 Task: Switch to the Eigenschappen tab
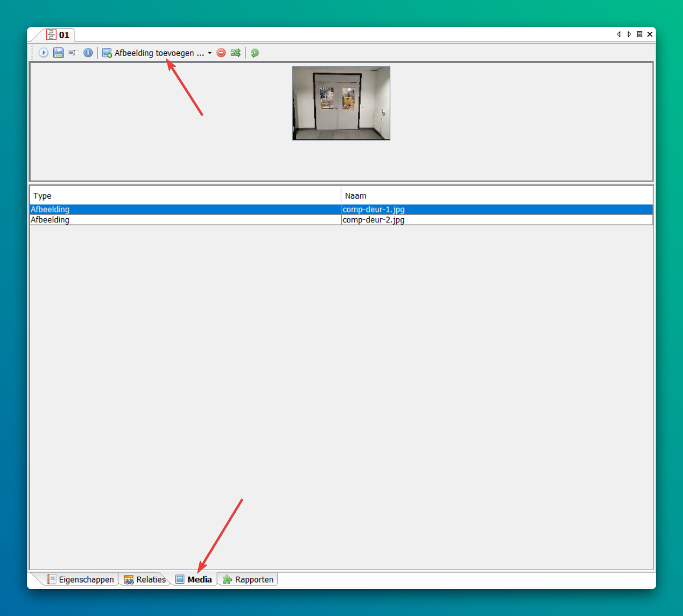(x=81, y=579)
